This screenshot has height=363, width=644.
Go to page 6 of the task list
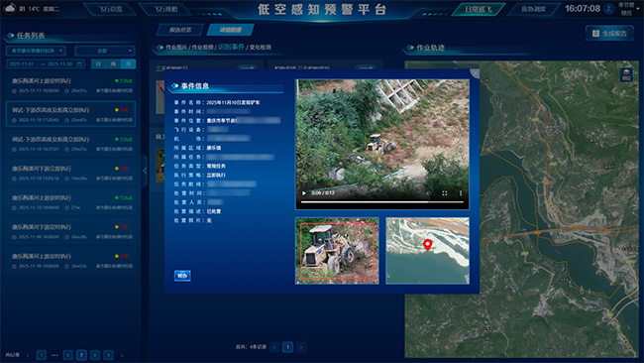click(68, 355)
